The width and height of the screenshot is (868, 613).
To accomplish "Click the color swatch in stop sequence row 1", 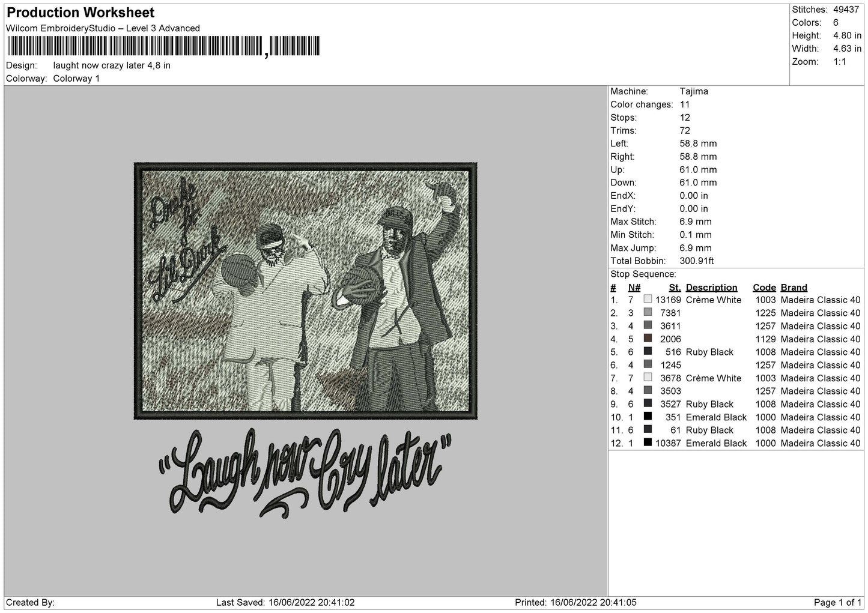I will point(648,299).
